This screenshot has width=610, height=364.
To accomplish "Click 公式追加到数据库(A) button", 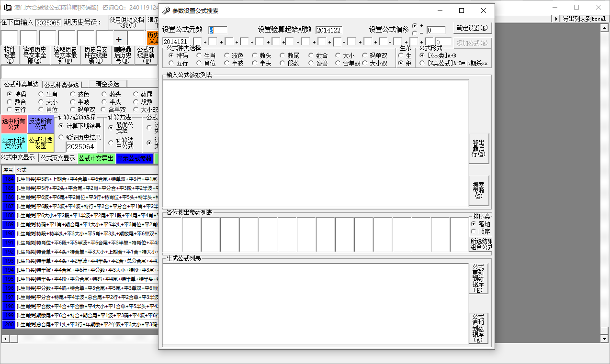I will (478, 328).
